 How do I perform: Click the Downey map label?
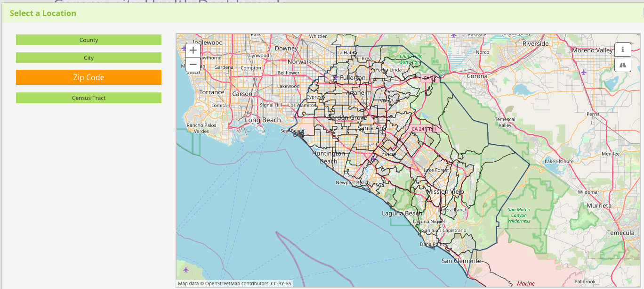[x=286, y=48]
